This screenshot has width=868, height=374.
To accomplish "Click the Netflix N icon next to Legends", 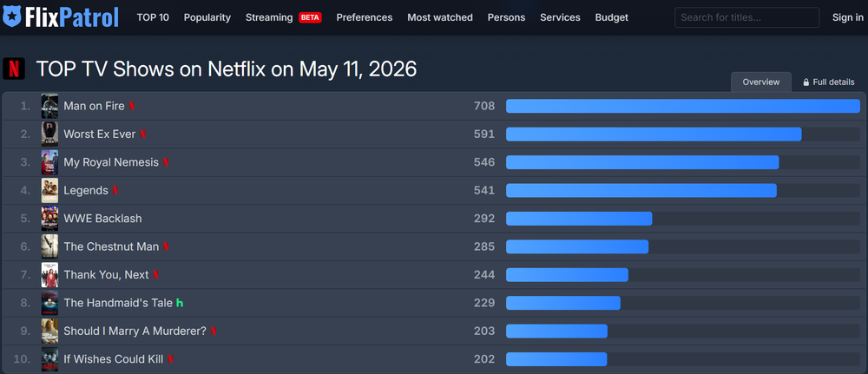I will tap(115, 190).
